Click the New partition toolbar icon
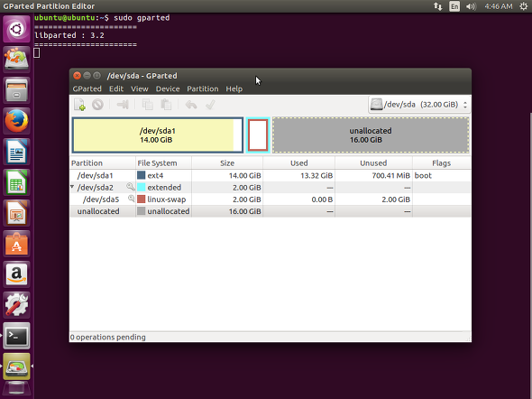Image resolution: width=532 pixels, height=399 pixels. 79,105
